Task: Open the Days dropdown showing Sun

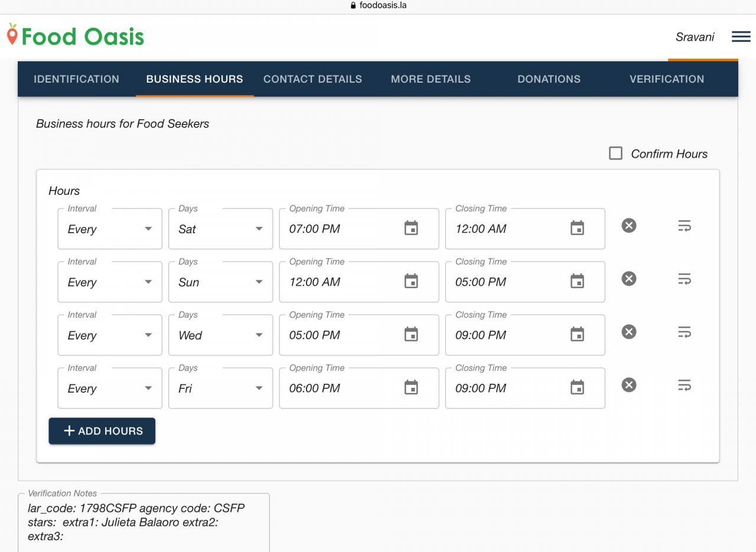Action: pos(221,282)
